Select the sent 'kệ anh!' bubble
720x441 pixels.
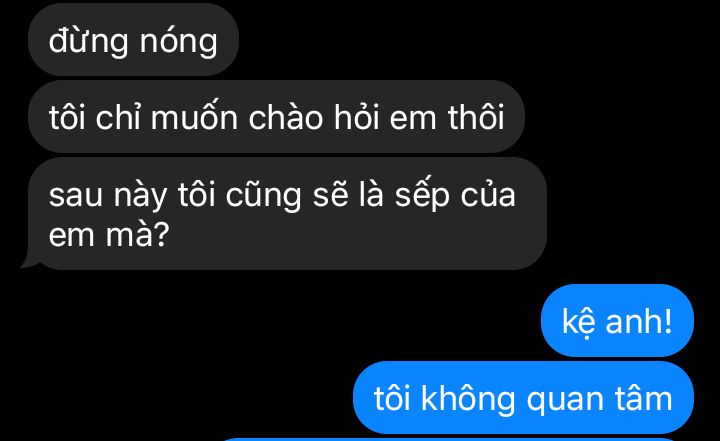click(617, 320)
